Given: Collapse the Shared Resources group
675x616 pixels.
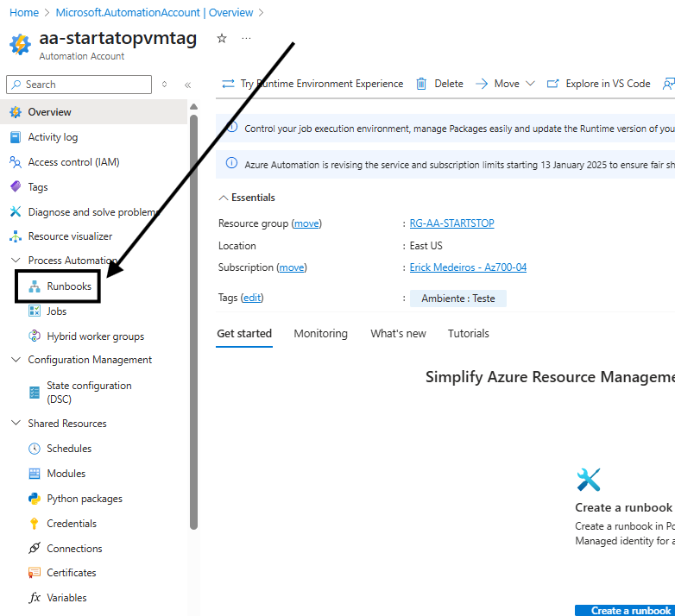Looking at the screenshot, I should click(x=16, y=424).
